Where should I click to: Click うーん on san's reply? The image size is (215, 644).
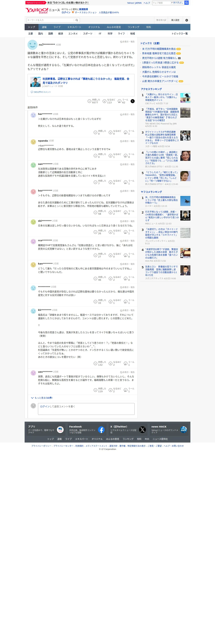129,182
